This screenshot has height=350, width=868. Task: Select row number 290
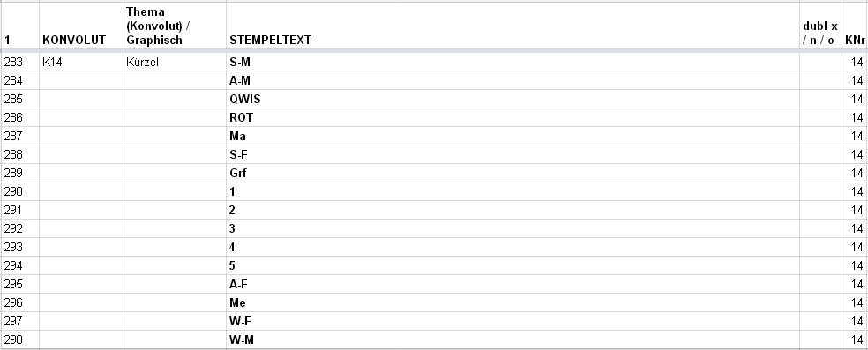point(20,192)
